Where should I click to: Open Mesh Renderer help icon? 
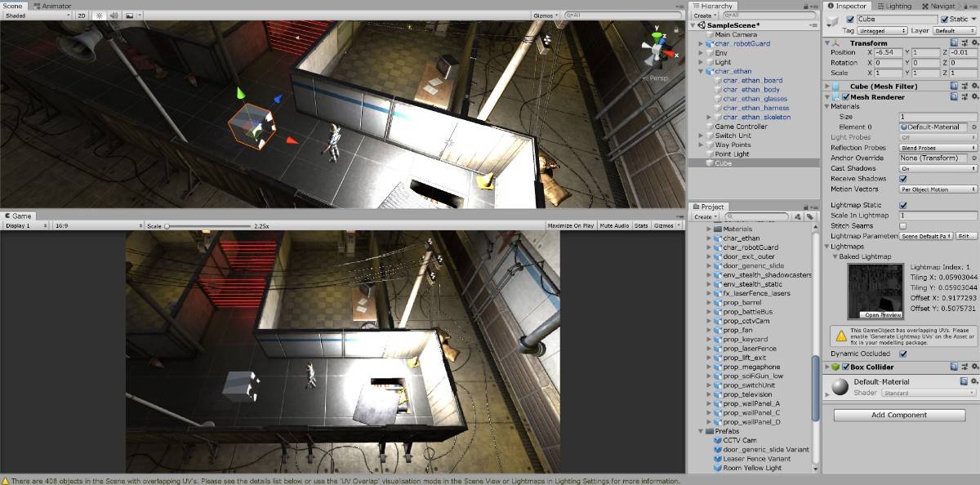pos(954,96)
